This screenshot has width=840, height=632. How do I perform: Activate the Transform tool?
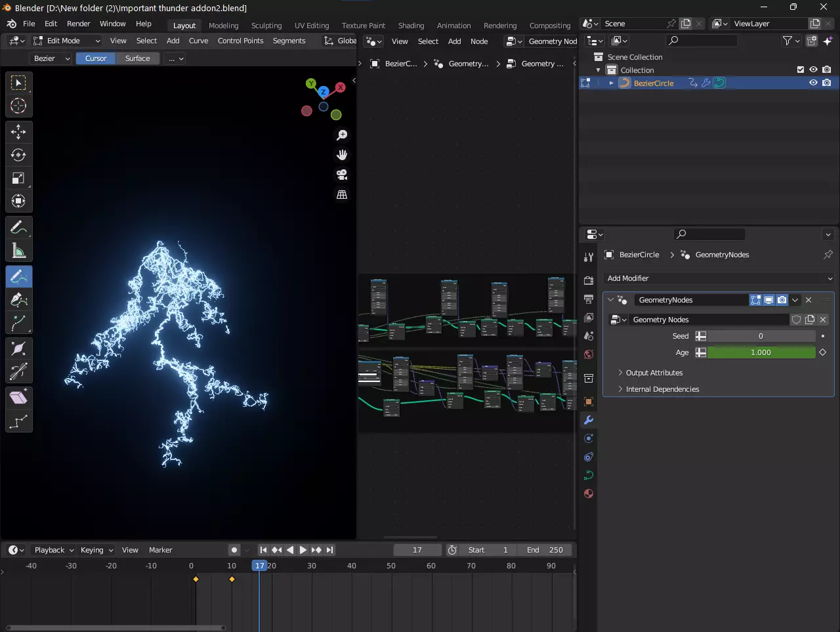click(18, 201)
